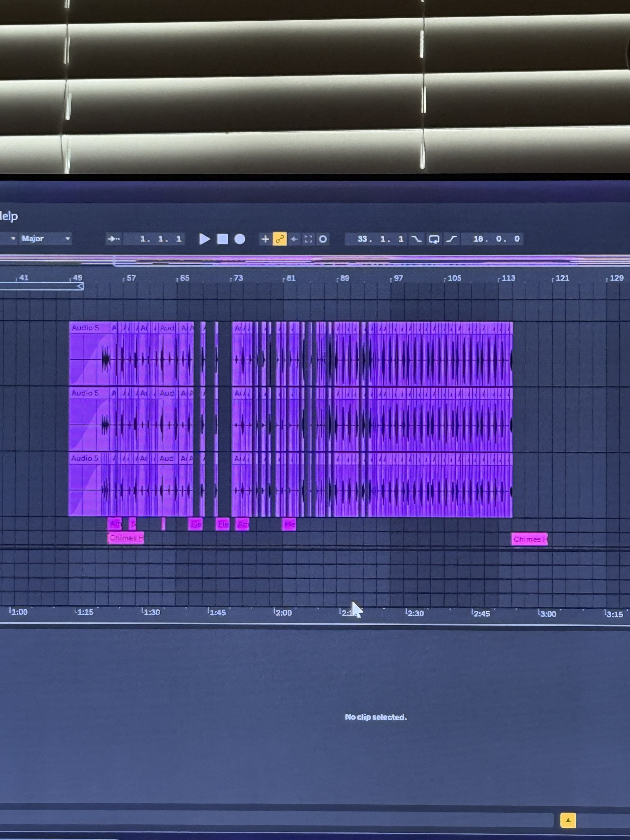
Task: Open the Help menu
Action: click(x=9, y=216)
